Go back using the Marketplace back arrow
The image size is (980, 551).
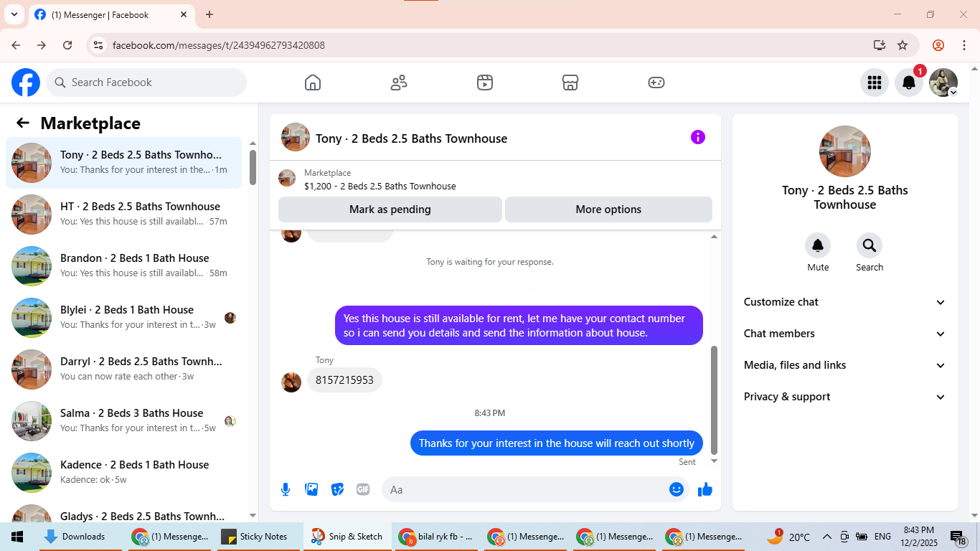23,123
